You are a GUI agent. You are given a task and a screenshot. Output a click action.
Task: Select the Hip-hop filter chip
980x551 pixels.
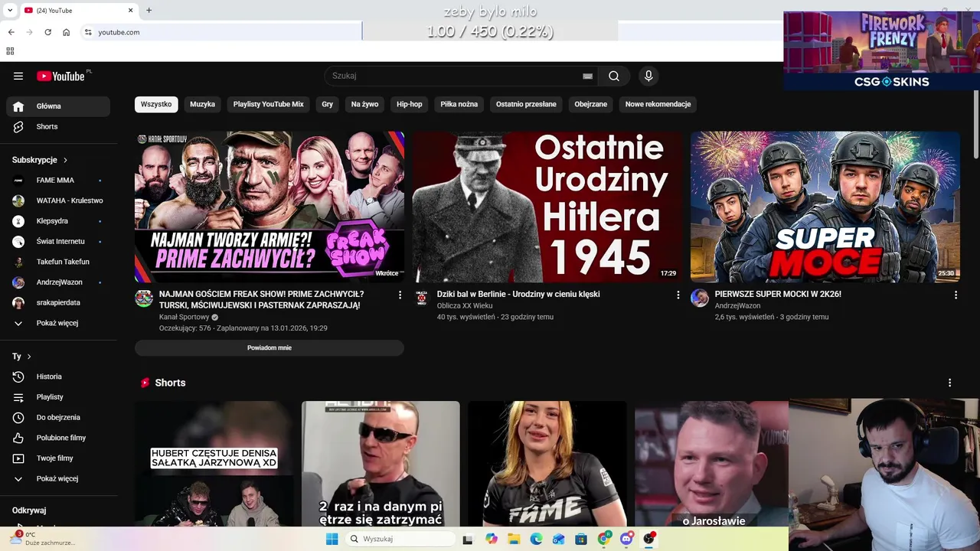pyautogui.click(x=410, y=104)
